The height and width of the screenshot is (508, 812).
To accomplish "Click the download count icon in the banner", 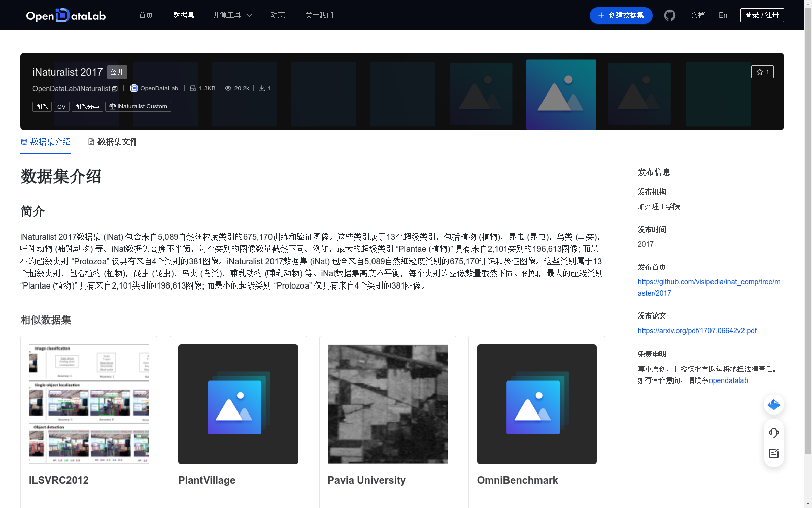I will (261, 88).
